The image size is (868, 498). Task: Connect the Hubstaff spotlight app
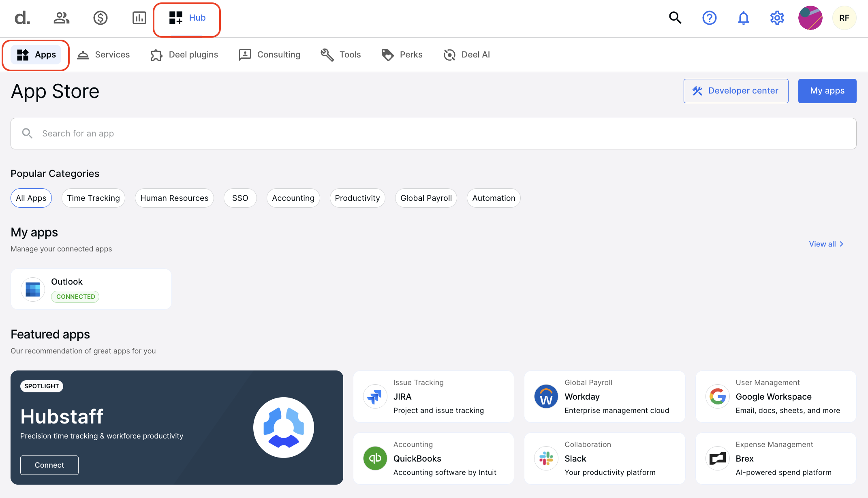coord(49,465)
